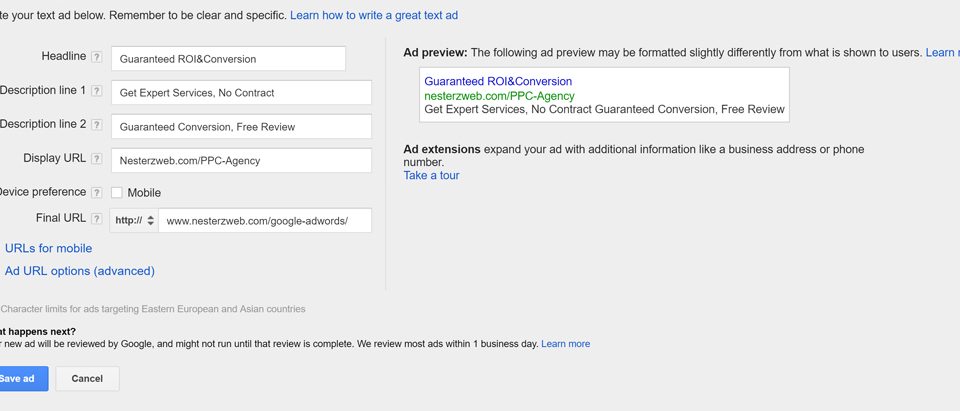Open the Headline help question mark icon
Image resolution: width=960 pixels, height=411 pixels.
tap(96, 57)
